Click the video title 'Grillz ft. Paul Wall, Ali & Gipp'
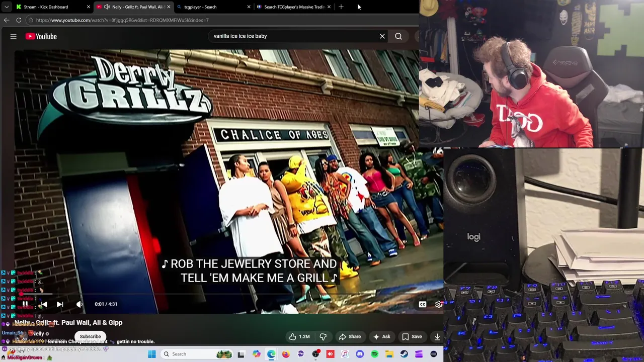The height and width of the screenshot is (362, 644). click(x=79, y=323)
